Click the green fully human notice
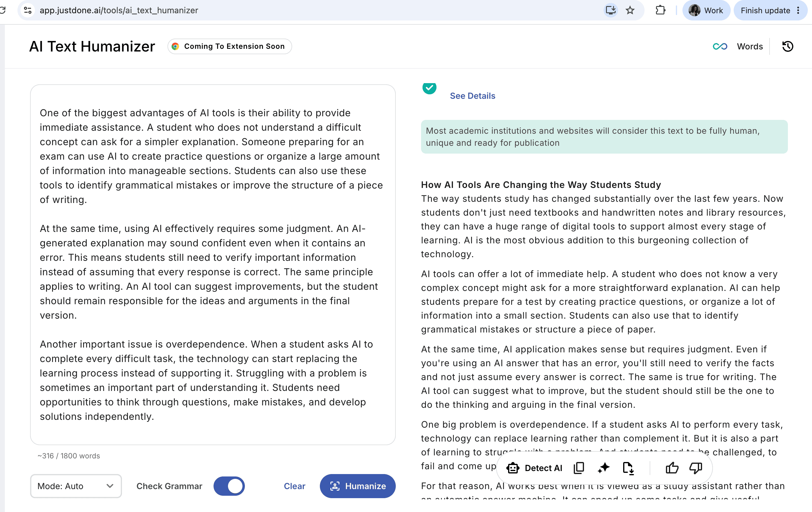The height and width of the screenshot is (512, 812). tap(604, 137)
